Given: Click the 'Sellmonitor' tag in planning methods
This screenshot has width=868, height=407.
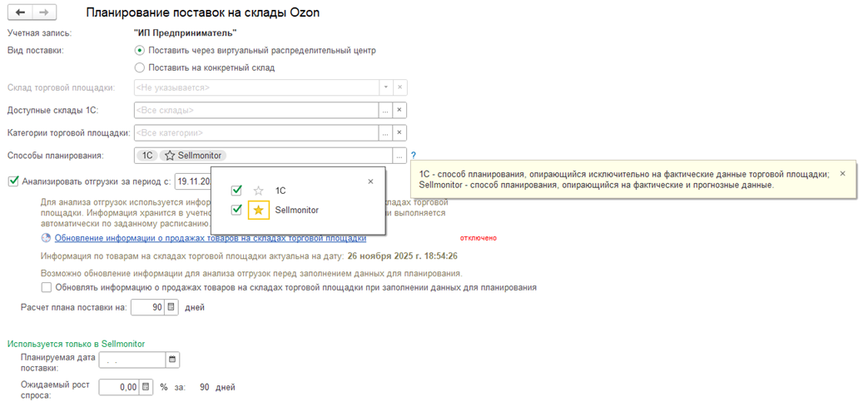Looking at the screenshot, I should coord(194,156).
